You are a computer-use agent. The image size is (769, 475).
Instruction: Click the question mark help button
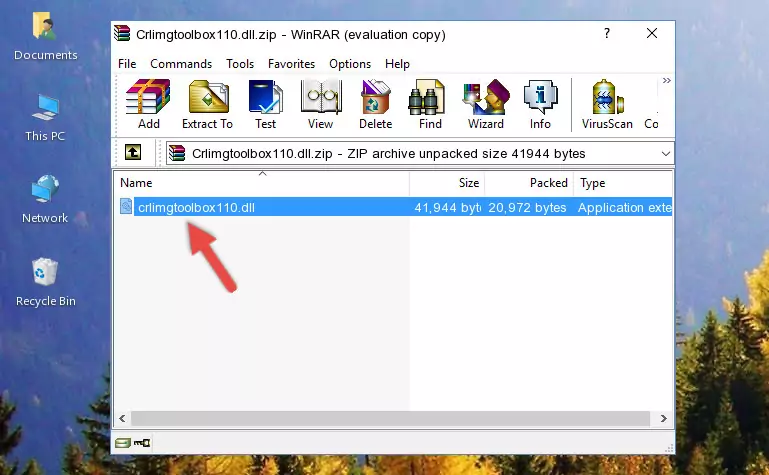click(x=607, y=33)
